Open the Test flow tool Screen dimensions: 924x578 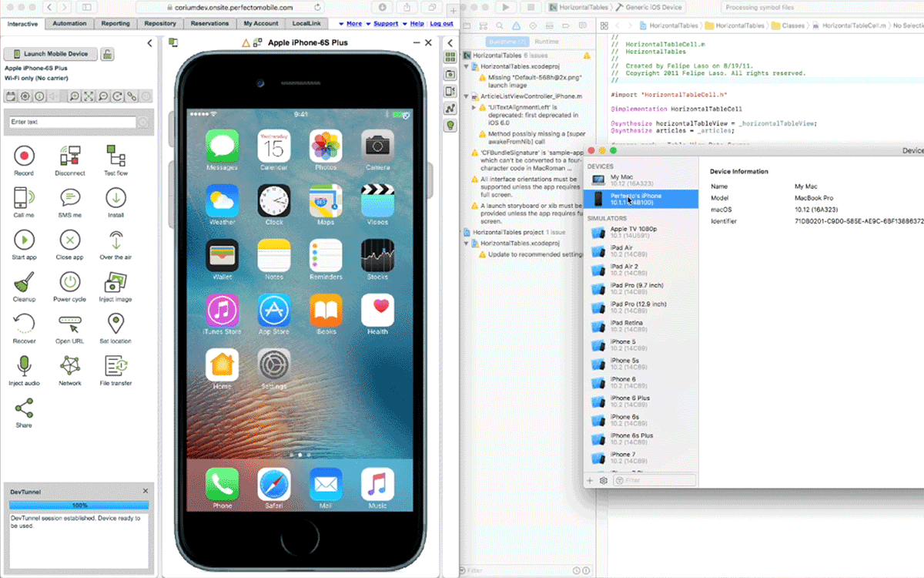(x=115, y=156)
